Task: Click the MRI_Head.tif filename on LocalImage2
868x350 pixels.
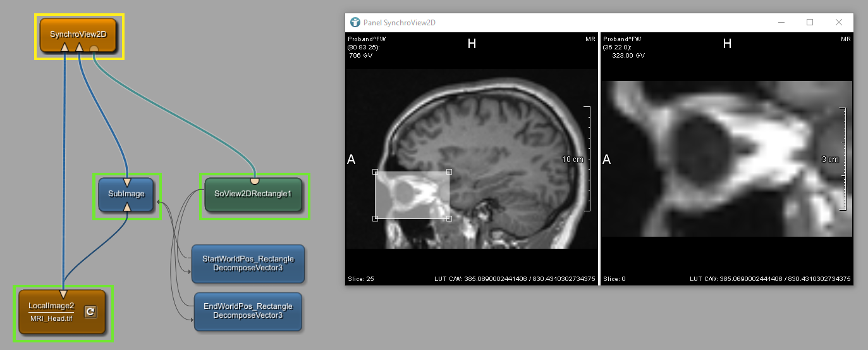Action: point(51,318)
